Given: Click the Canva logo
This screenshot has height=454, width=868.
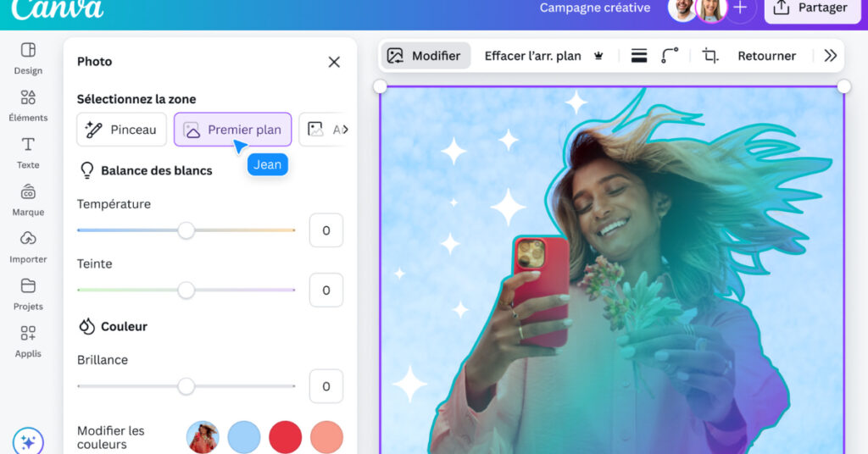Looking at the screenshot, I should tap(58, 8).
